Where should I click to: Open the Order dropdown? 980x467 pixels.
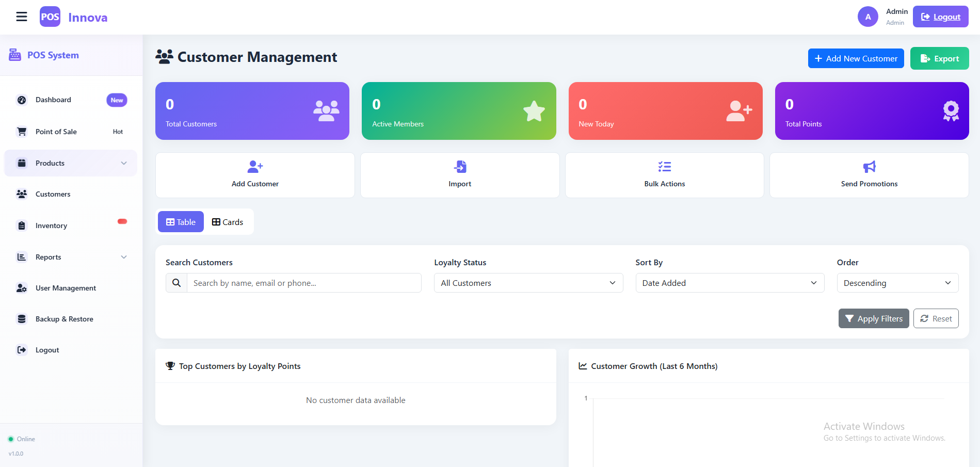(x=897, y=283)
